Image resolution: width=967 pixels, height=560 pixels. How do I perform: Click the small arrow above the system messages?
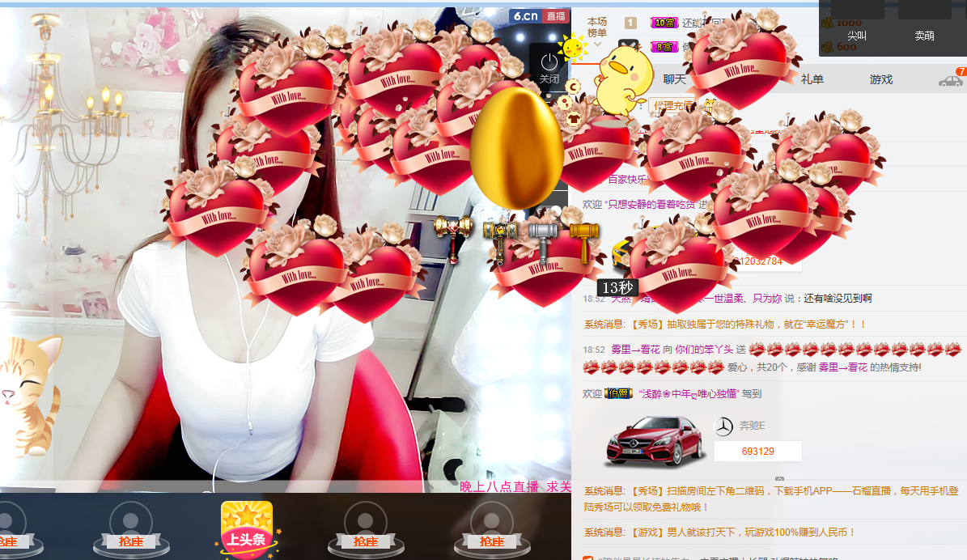coord(779,478)
